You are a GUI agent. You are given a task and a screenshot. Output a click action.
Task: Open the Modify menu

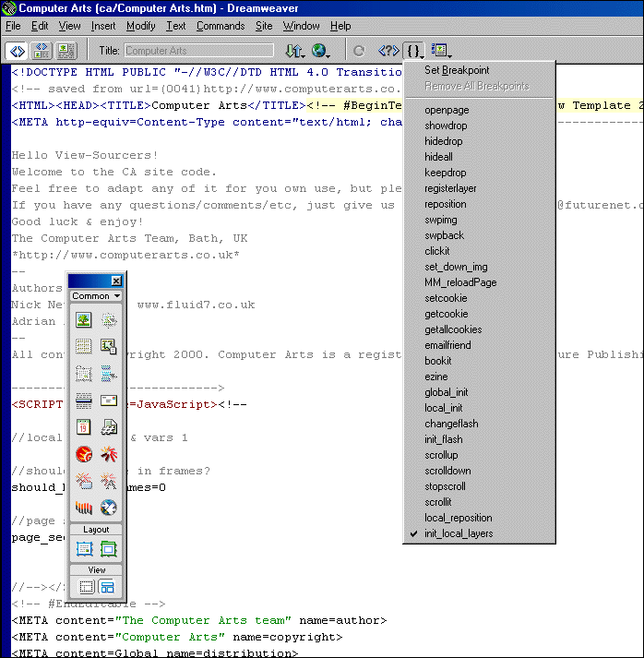click(x=141, y=26)
